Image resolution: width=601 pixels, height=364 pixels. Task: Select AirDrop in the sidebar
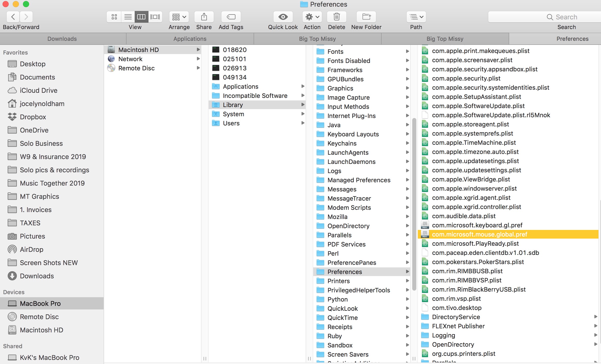pyautogui.click(x=32, y=249)
